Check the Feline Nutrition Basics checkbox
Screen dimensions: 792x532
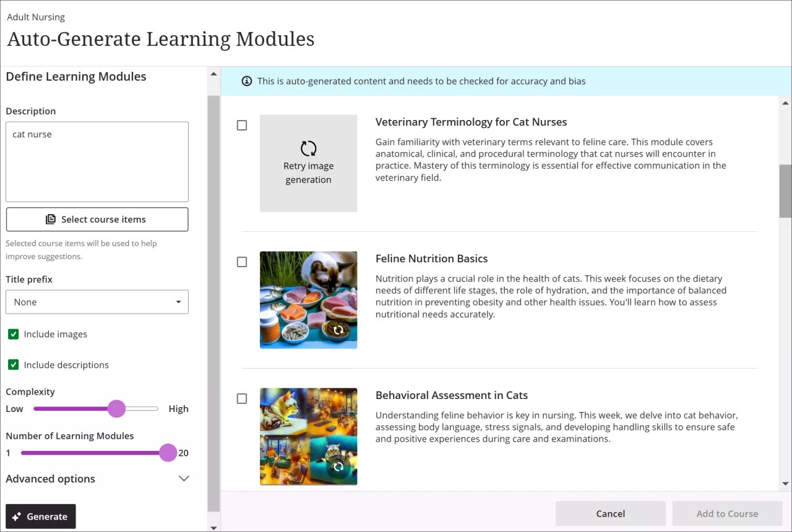click(241, 262)
